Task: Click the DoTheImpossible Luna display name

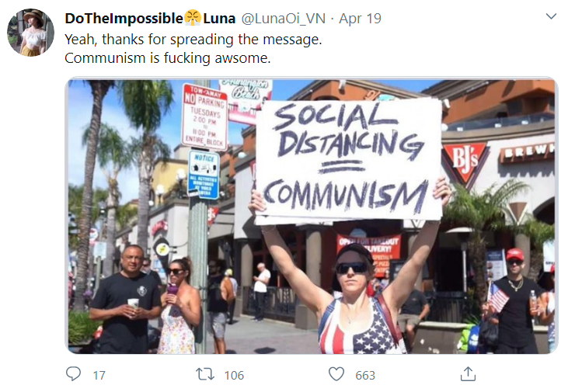Action: pos(150,18)
